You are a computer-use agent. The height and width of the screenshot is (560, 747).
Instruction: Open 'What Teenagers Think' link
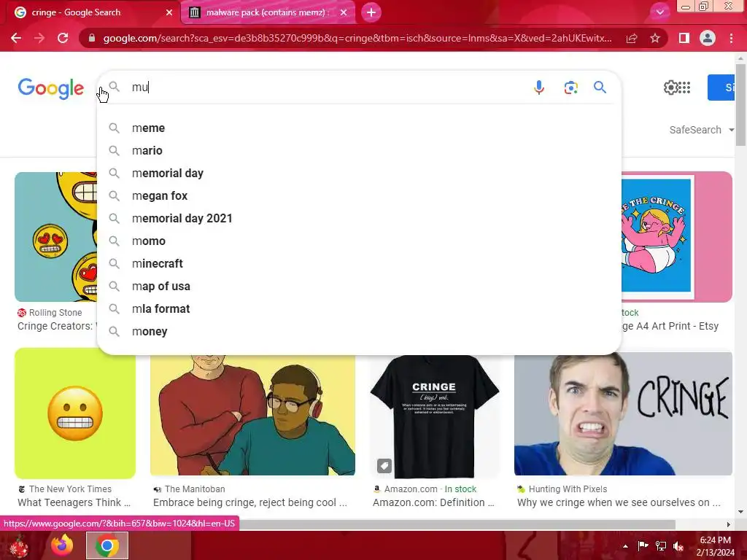point(74,503)
